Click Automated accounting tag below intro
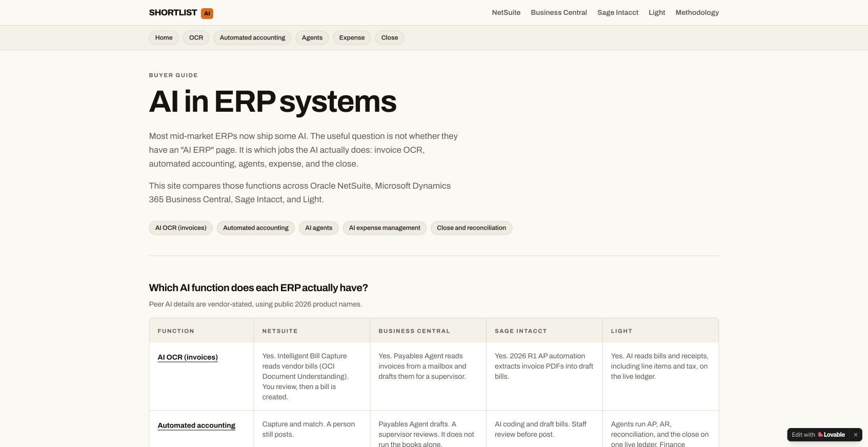 256,228
